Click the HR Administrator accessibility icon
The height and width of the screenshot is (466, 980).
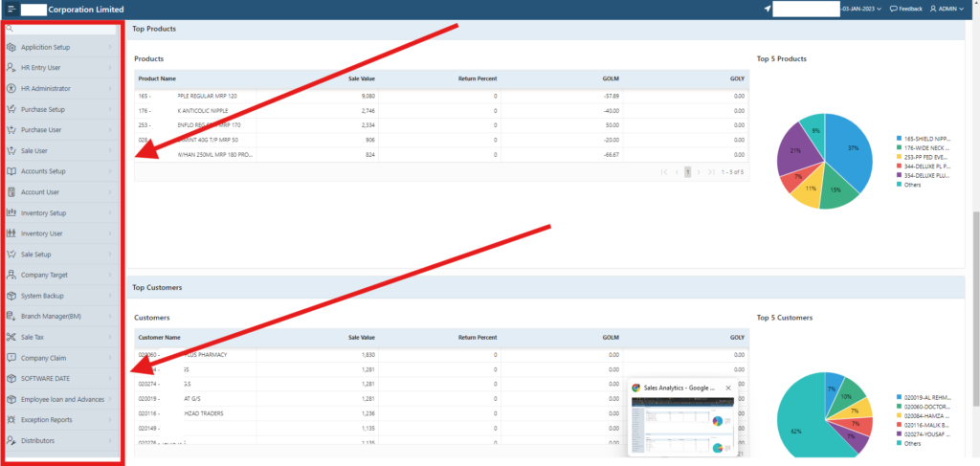[x=11, y=88]
